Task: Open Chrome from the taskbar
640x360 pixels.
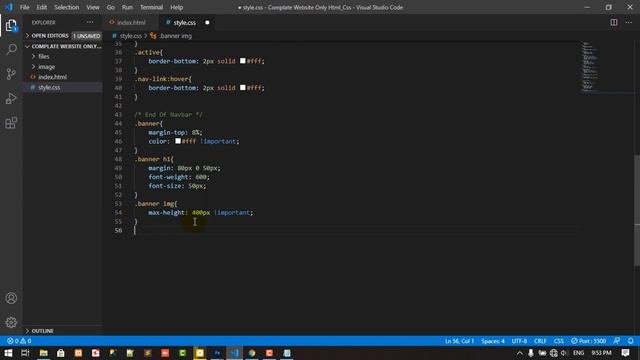Action: (x=252, y=353)
